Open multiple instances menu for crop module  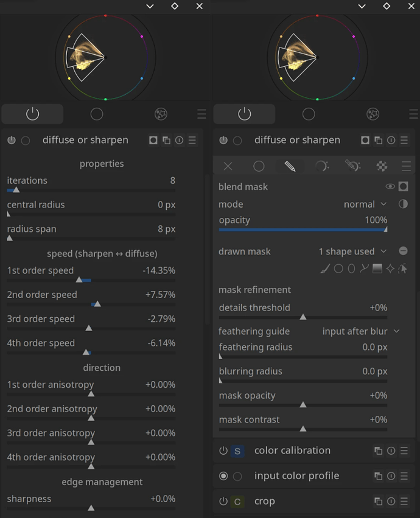coord(378,502)
